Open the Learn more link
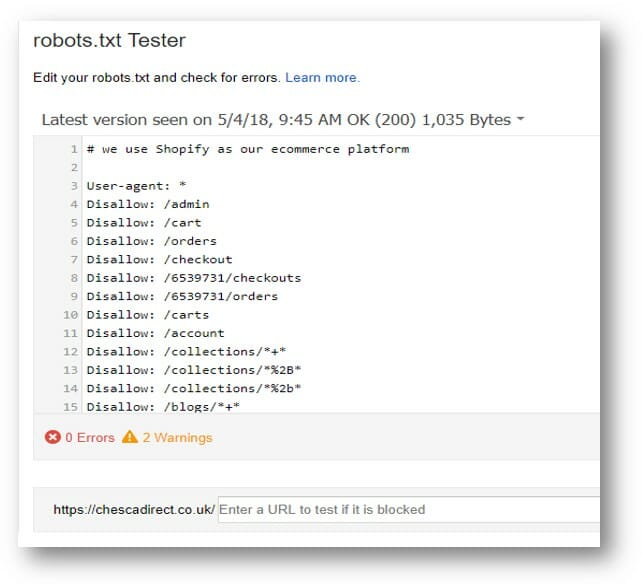Image resolution: width=642 pixels, height=585 pixels. point(322,77)
